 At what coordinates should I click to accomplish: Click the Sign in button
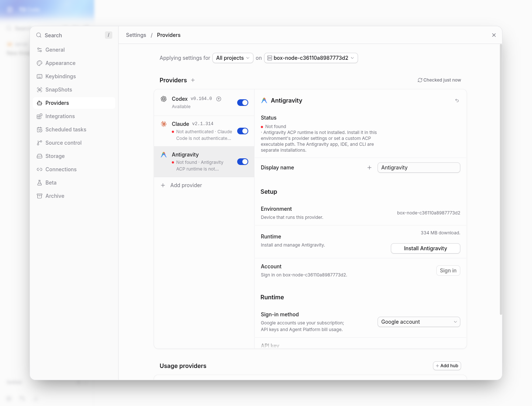tap(448, 271)
